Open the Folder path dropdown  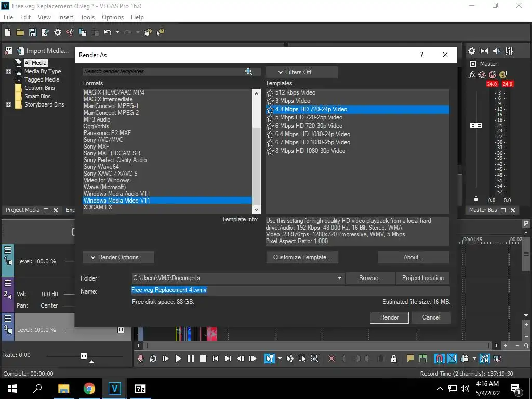339,278
